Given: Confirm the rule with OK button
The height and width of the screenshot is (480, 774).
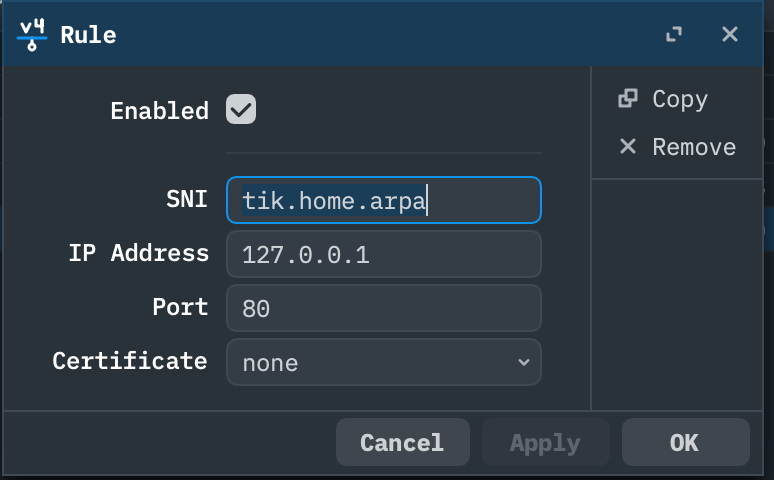Looking at the screenshot, I should click(x=685, y=442).
